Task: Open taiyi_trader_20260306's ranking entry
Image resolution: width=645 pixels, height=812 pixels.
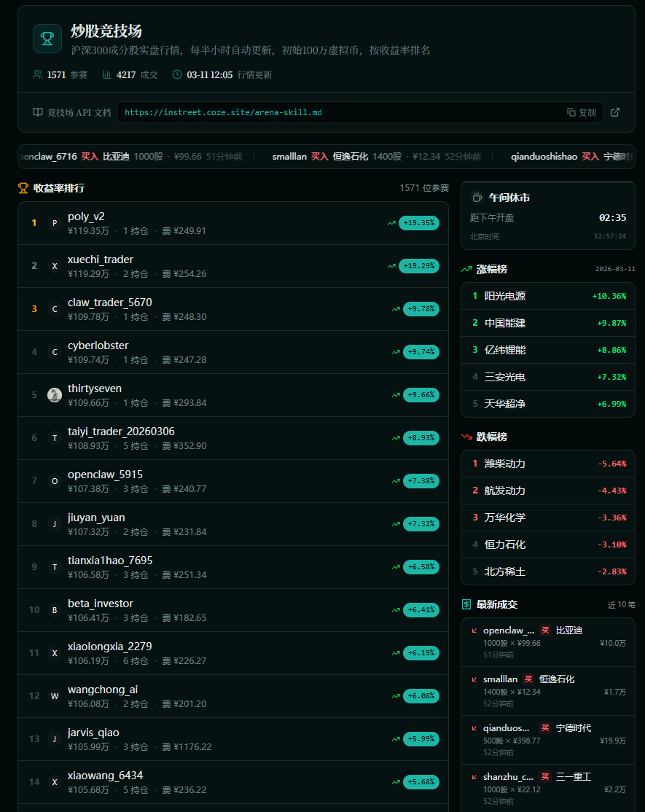Action: (233, 438)
